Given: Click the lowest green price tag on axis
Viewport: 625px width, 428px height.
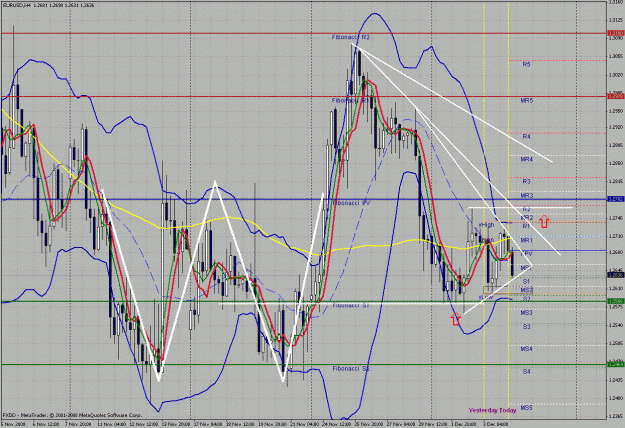Looking at the screenshot, I should coord(615,364).
